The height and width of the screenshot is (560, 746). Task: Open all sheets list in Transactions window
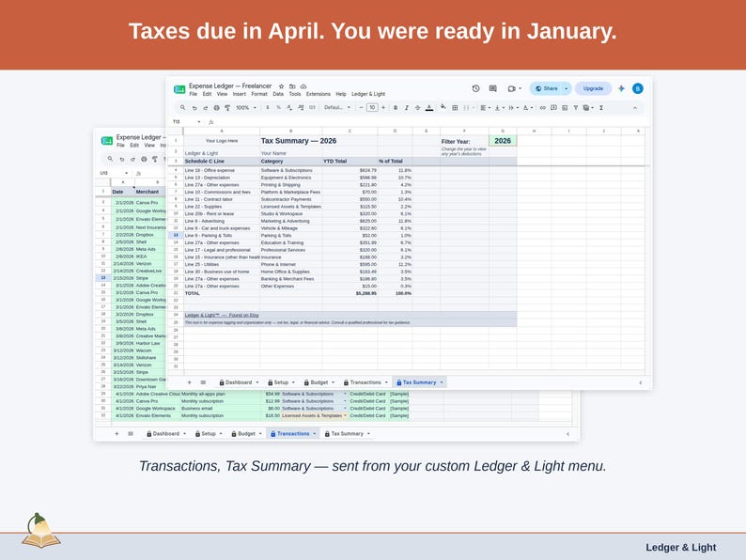[131, 434]
